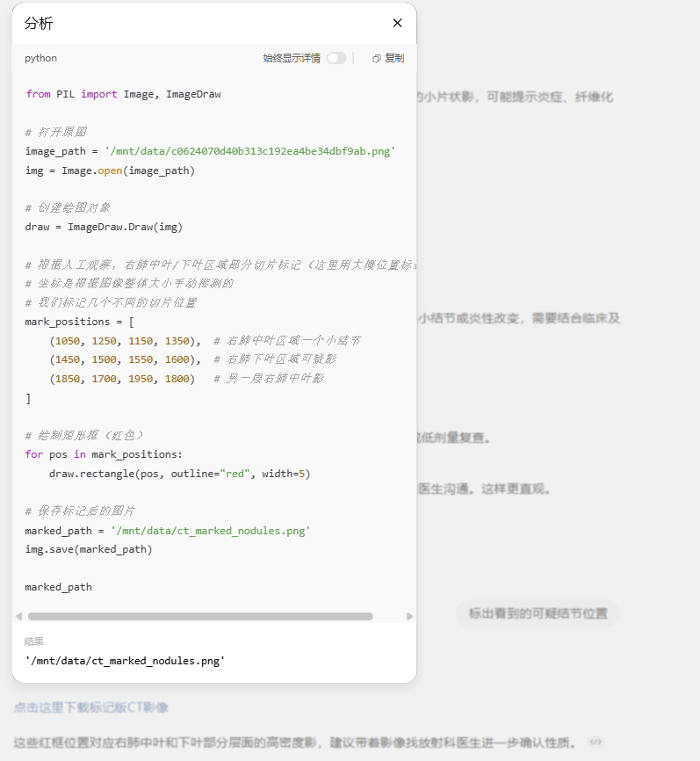This screenshot has width=700, height=761.
Task: Click the result path '/mnt/data/ct_marked_nodules.png'
Action: tap(125, 661)
